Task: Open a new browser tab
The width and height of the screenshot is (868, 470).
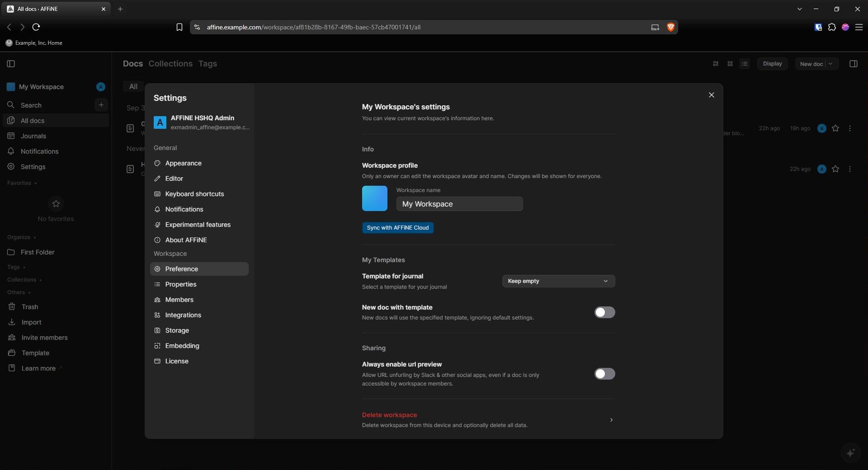Action: [x=120, y=9]
